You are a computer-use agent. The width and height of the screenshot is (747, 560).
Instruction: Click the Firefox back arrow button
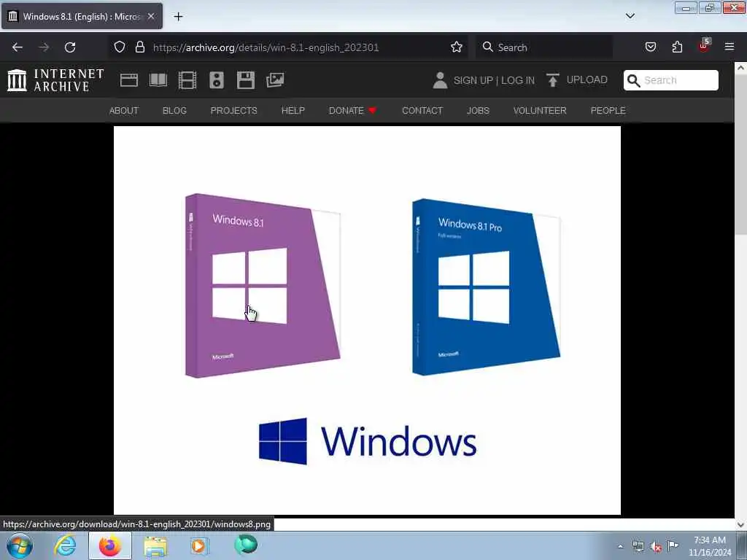point(18,47)
